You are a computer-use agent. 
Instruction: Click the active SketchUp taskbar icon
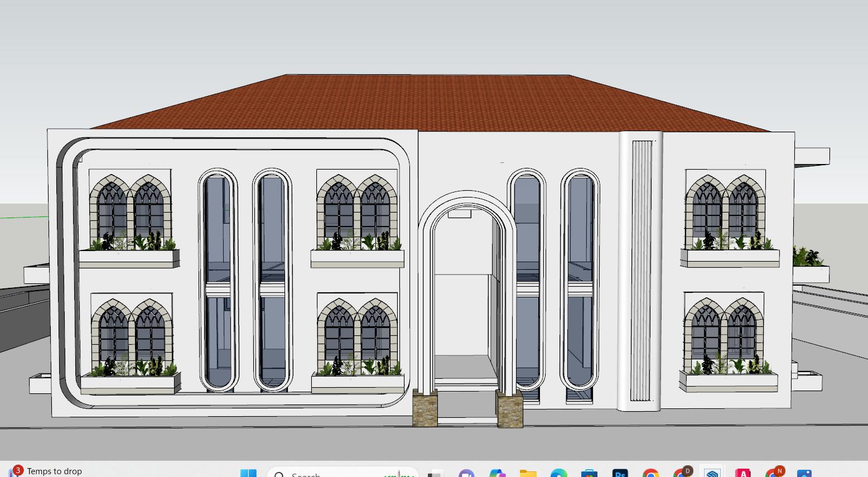point(712,474)
